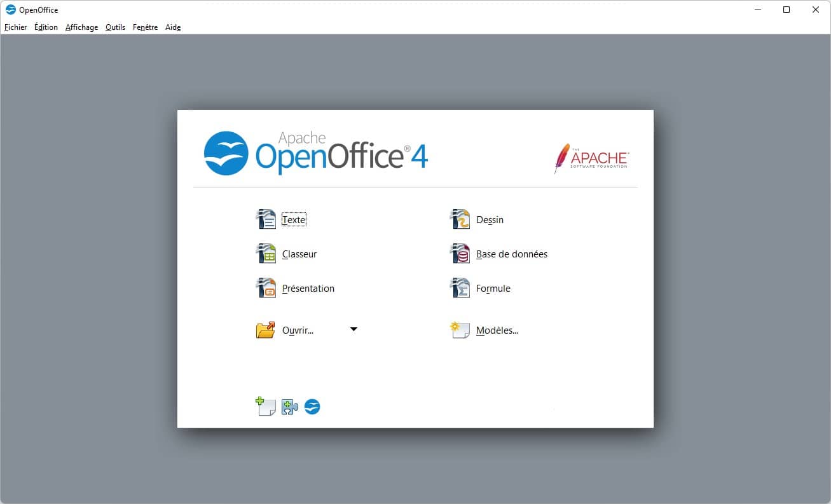Open the Affichage menu
Screen dimensions: 831x504
(81, 27)
